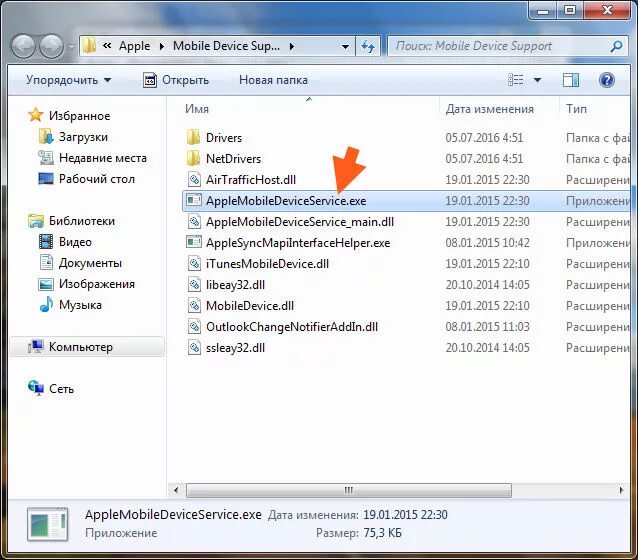Expand the arrow after Apple breadcrumb
The image size is (638, 560).
click(162, 46)
